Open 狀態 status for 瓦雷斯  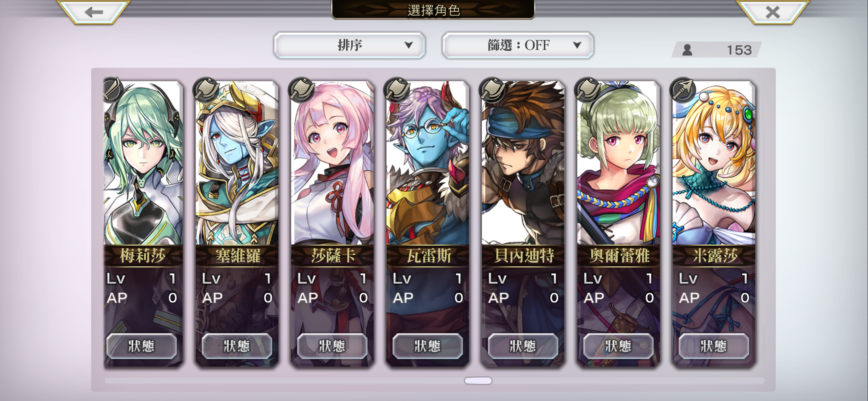pyautogui.click(x=427, y=346)
